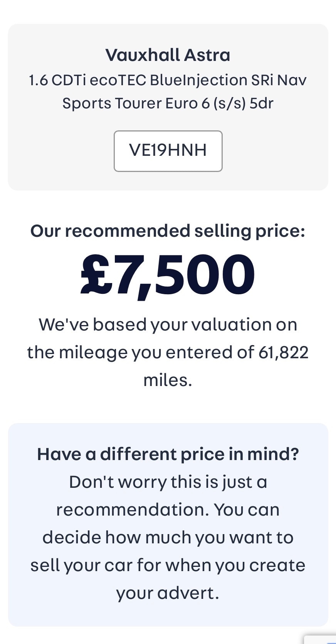Click the Vauxhall Astra heading
Image resolution: width=336 pixels, height=644 pixels.
pyautogui.click(x=168, y=55)
